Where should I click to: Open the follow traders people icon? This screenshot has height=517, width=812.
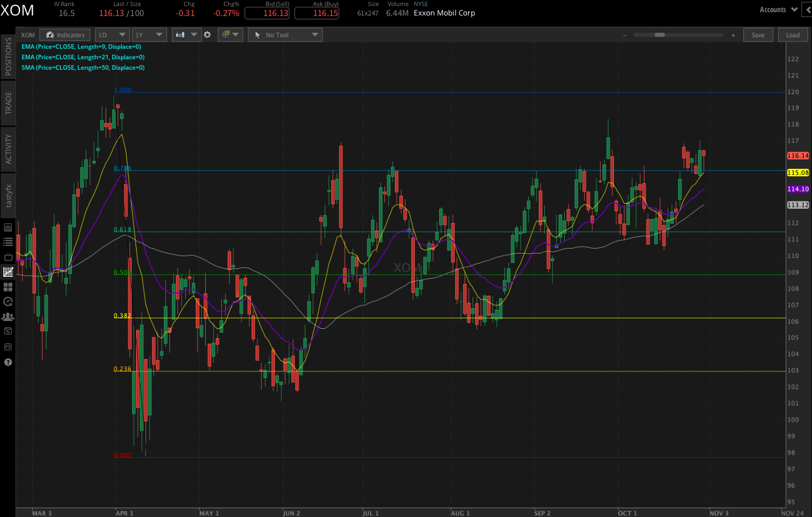pyautogui.click(x=8, y=316)
